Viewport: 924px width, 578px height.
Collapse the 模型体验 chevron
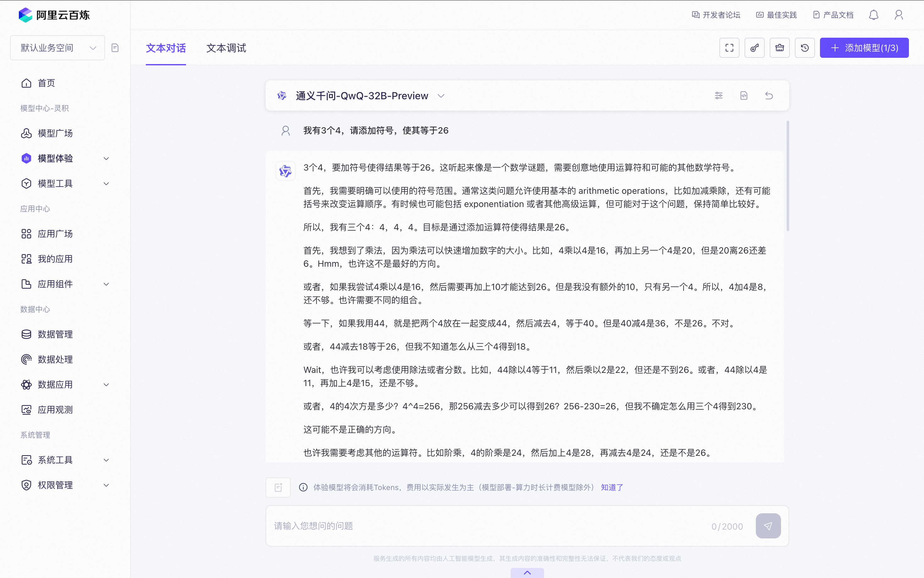pos(106,158)
